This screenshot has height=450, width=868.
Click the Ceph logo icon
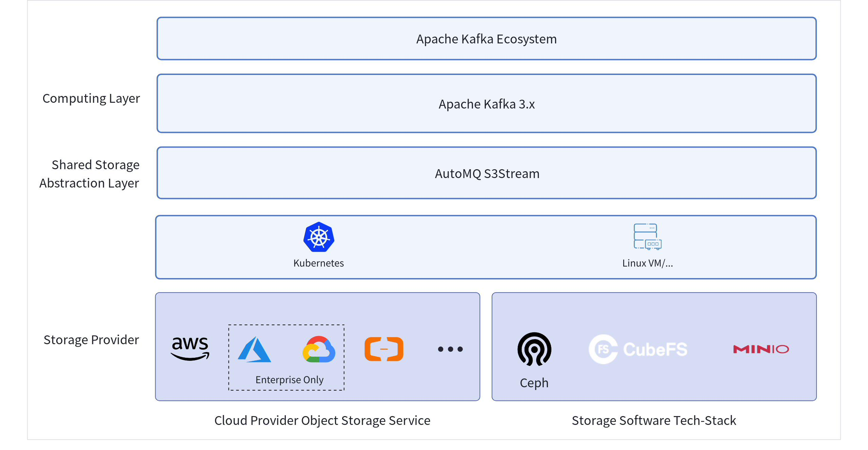[534, 349]
